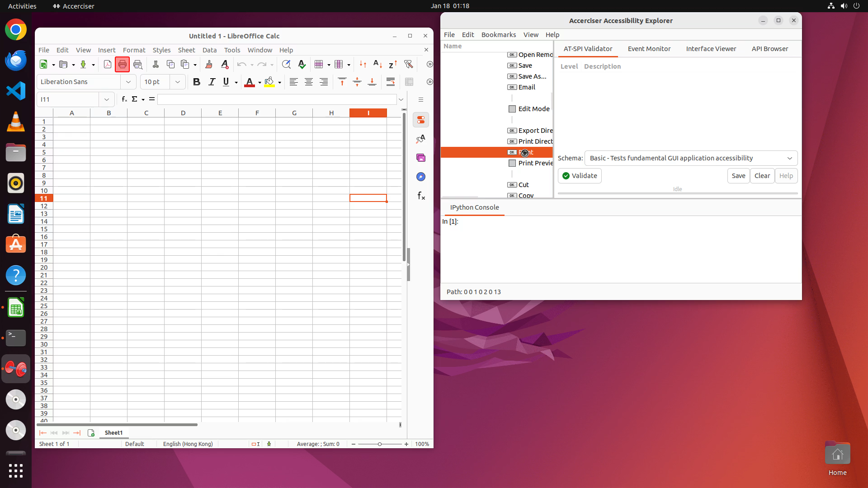Apply bold with the B icon

pyautogui.click(x=196, y=82)
